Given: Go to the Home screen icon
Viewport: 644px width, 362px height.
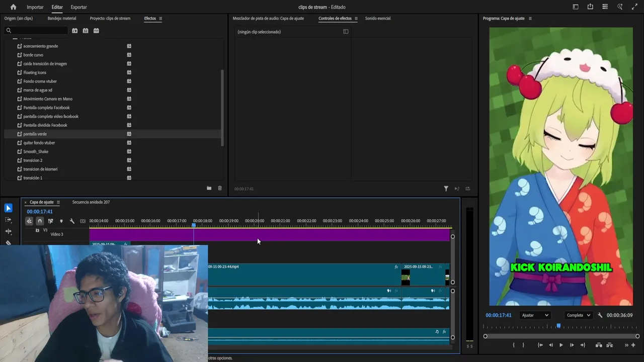Looking at the screenshot, I should pyautogui.click(x=13, y=7).
